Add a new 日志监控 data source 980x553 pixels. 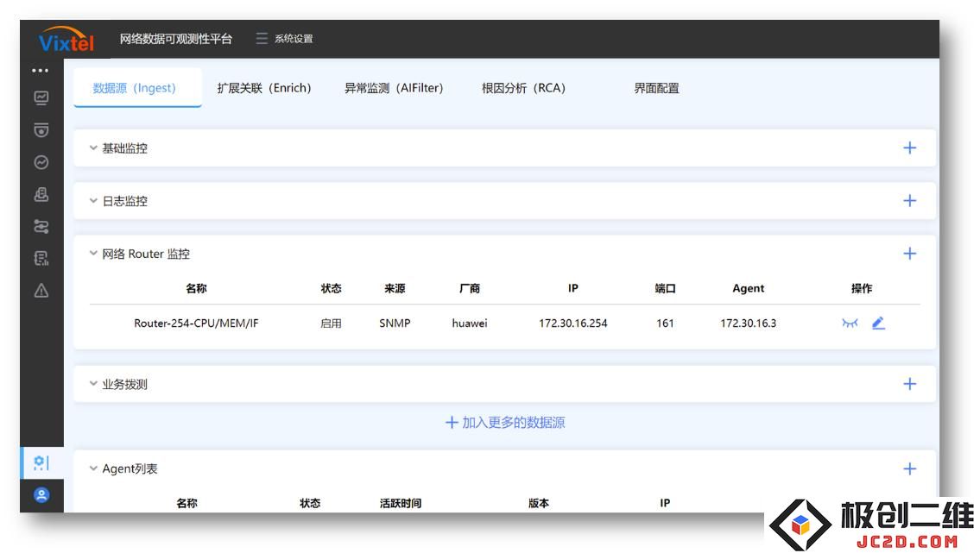tap(909, 201)
